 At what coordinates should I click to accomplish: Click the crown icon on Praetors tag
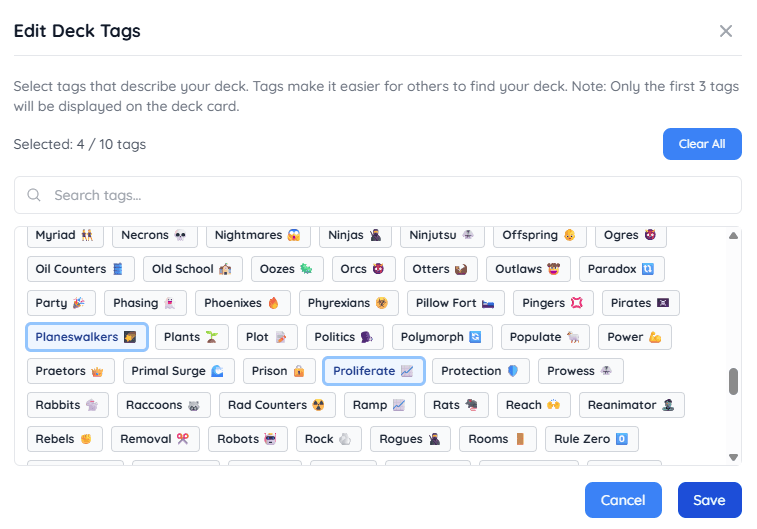97,371
